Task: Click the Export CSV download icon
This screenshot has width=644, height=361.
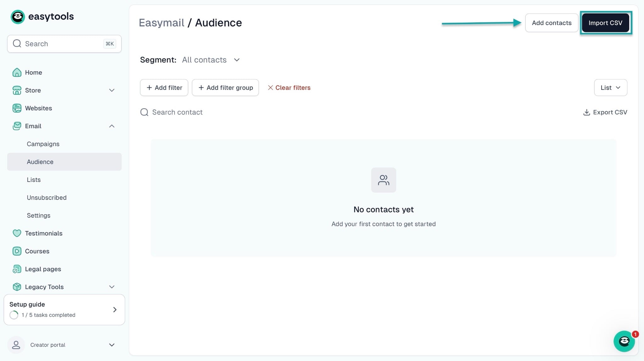Action: click(586, 112)
